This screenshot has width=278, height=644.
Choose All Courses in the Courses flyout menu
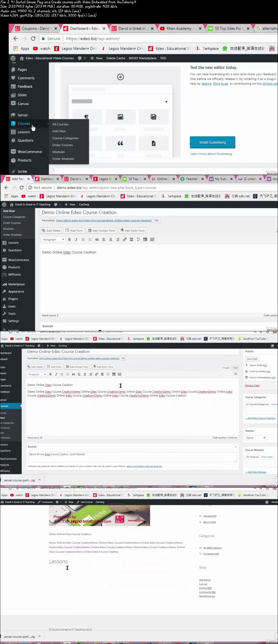pos(60,124)
